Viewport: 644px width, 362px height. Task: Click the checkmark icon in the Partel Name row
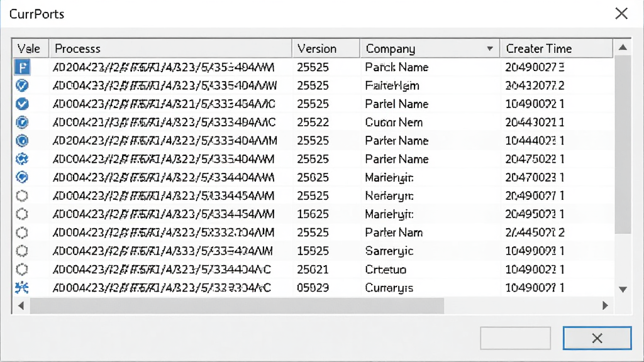click(x=22, y=104)
